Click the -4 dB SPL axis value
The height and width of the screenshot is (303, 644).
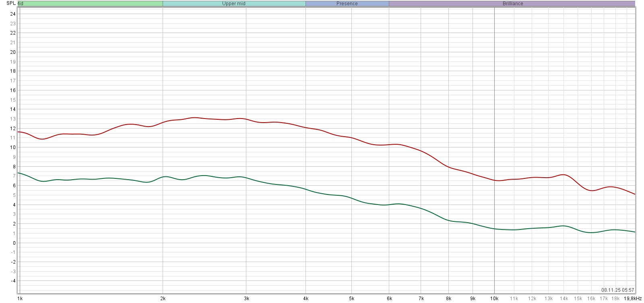point(13,281)
